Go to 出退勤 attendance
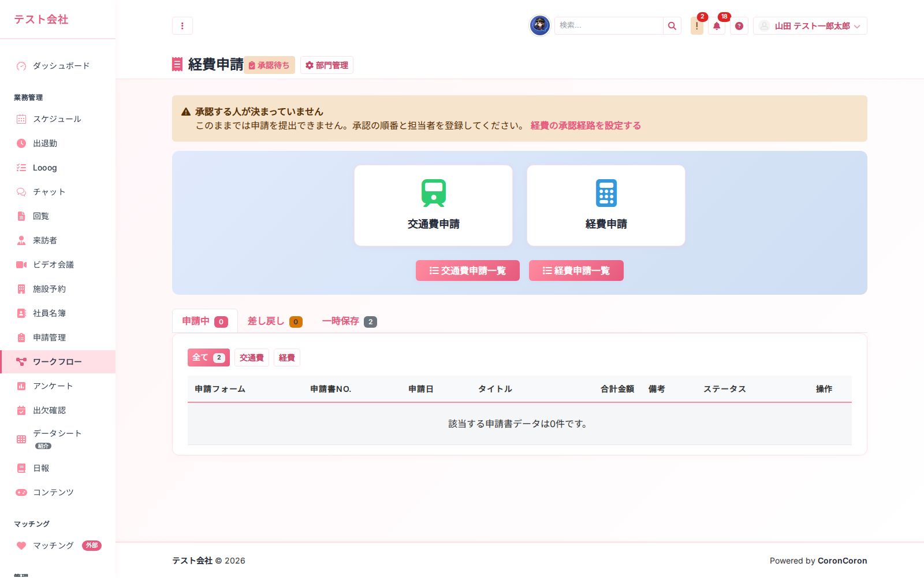 (58, 143)
